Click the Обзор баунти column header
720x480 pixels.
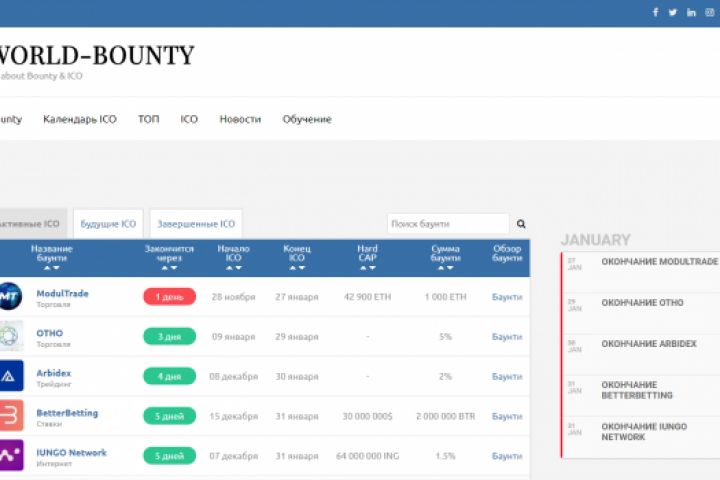click(507, 253)
